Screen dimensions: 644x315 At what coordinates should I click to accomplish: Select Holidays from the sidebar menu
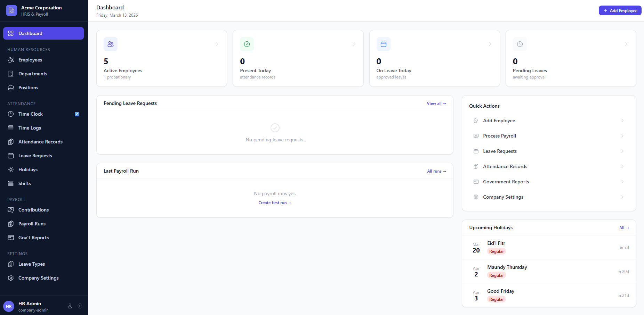[x=28, y=169]
